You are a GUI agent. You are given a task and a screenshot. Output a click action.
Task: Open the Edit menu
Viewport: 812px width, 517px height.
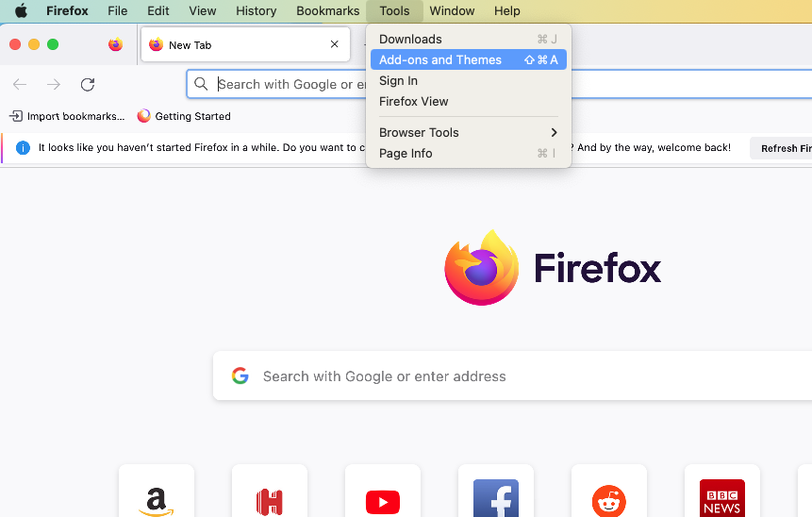coord(157,11)
